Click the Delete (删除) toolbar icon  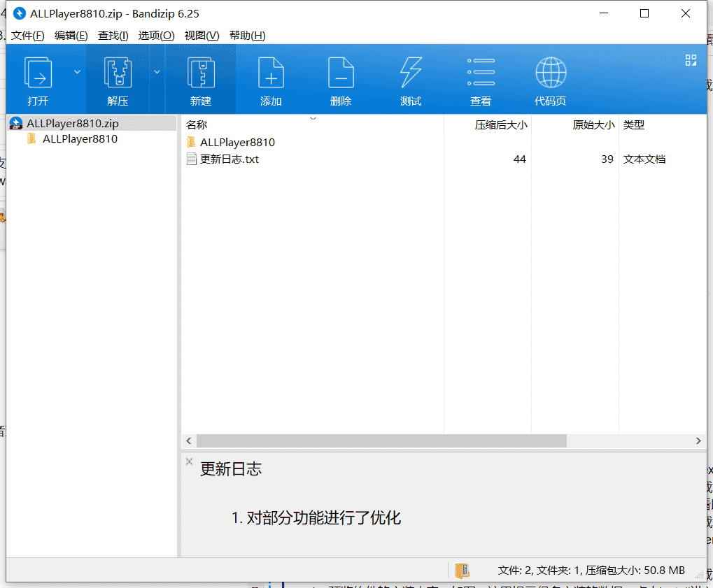(341, 72)
